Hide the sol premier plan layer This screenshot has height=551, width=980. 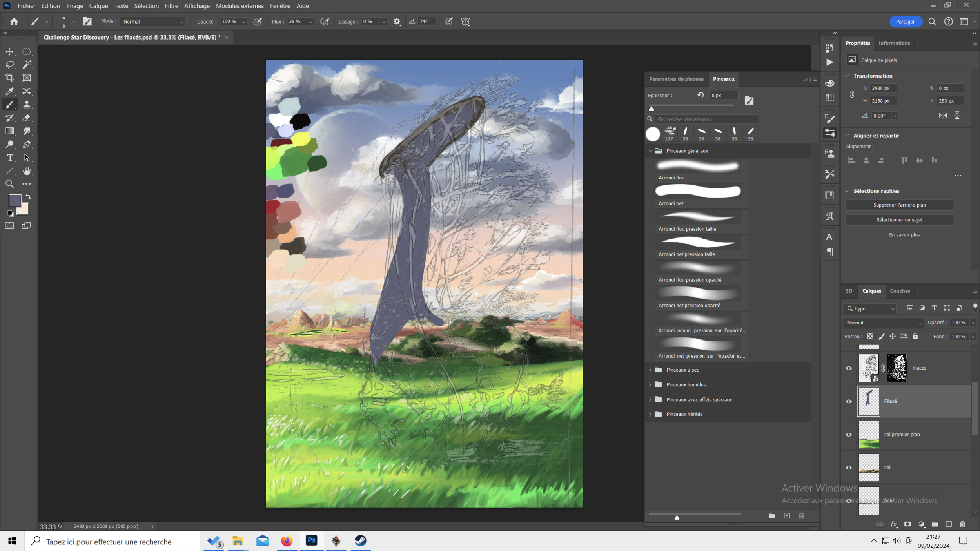click(849, 435)
